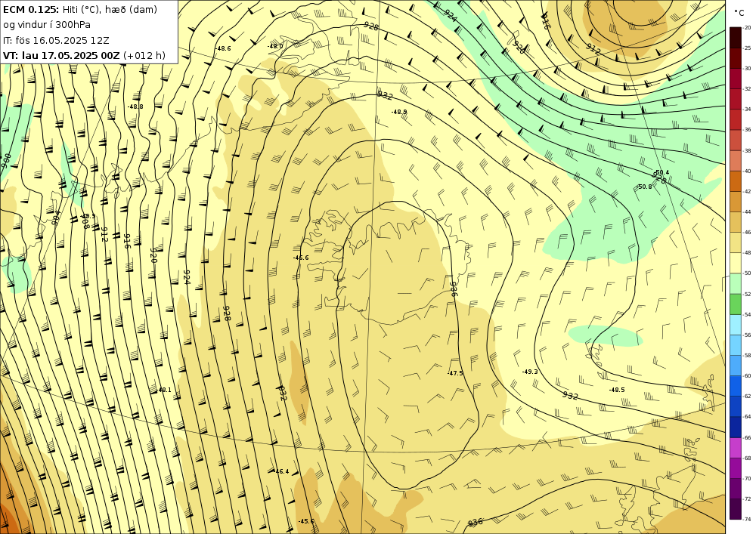Select the -48.8 temperature value
The width and height of the screenshot is (756, 534).
click(x=135, y=106)
